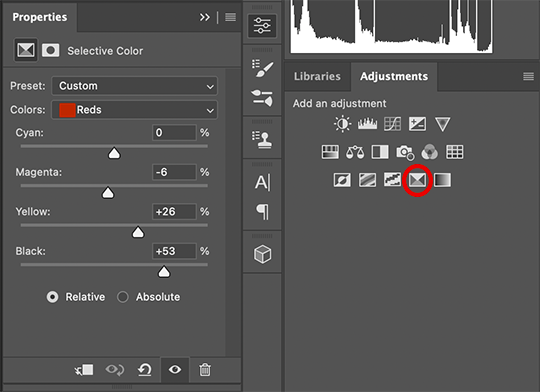Screen dimensions: 540x392
Task: Click the Magenta value field showing -6
Action: 174,172
